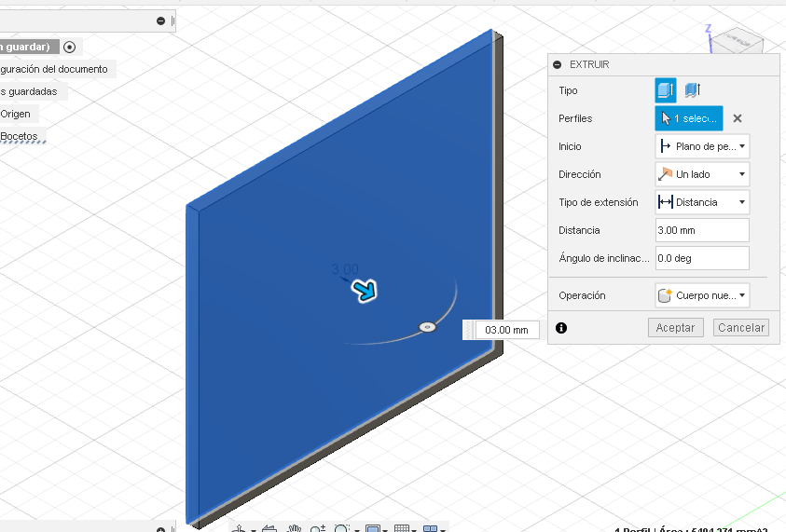Image resolution: width=786 pixels, height=532 pixels.
Task: Select the Pan hand tool
Action: tap(294, 528)
